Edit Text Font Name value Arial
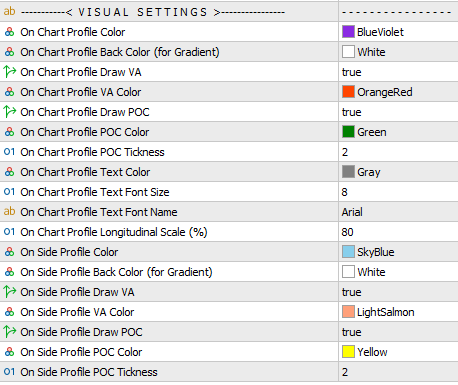 (x=398, y=212)
